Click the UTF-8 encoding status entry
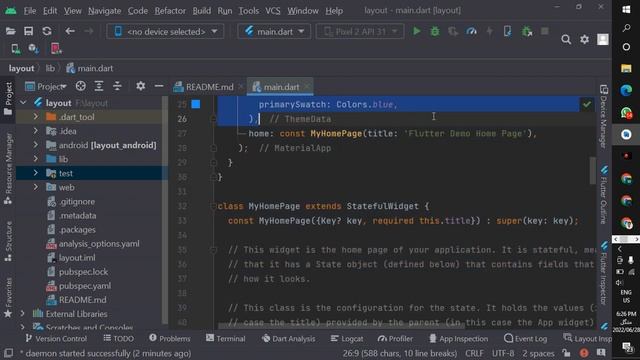640x360 pixels. 503,353
